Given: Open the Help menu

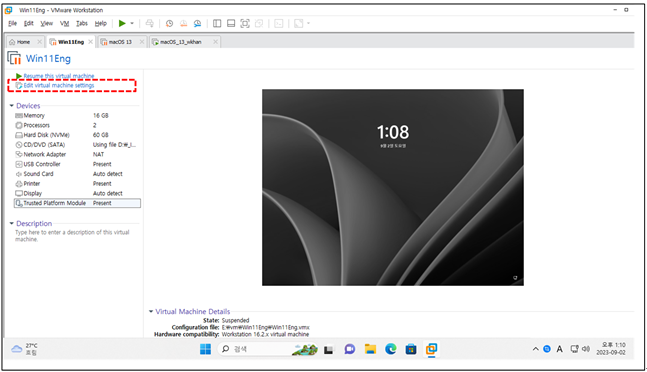Looking at the screenshot, I should pyautogui.click(x=101, y=24).
